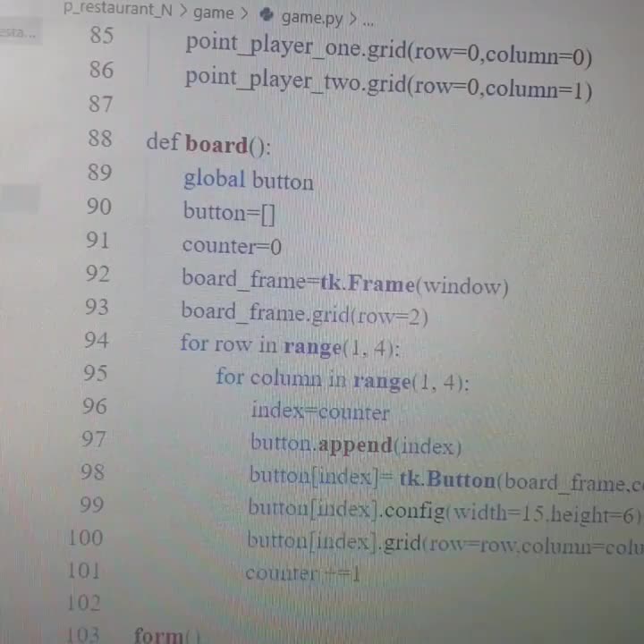Click on 'counter=0' line
The width and height of the screenshot is (644, 644).
[232, 246]
